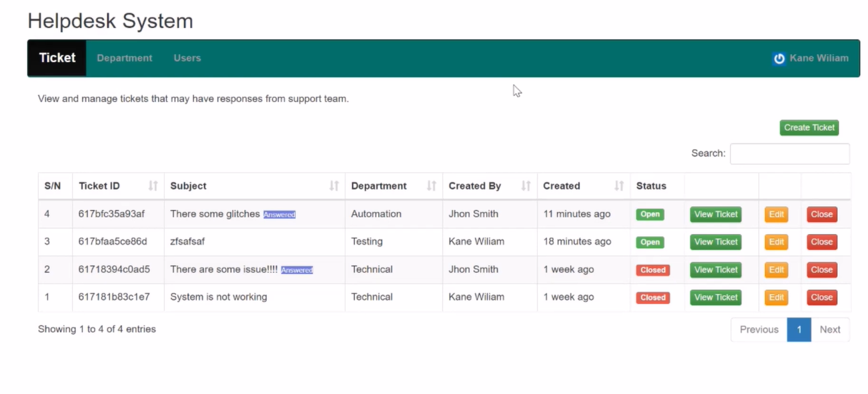
Task: Sort table by Created date arrows
Action: 619,186
